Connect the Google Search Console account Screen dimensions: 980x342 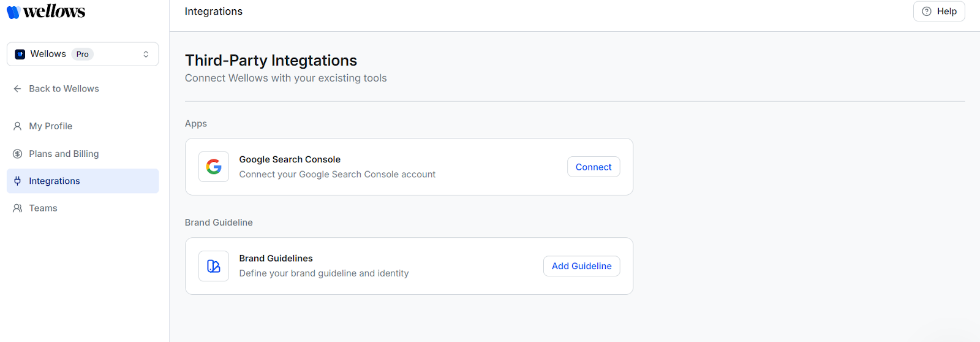[593, 167]
